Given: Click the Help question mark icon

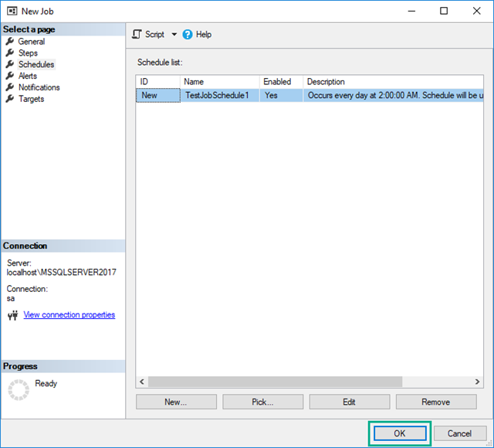Looking at the screenshot, I should pos(188,34).
